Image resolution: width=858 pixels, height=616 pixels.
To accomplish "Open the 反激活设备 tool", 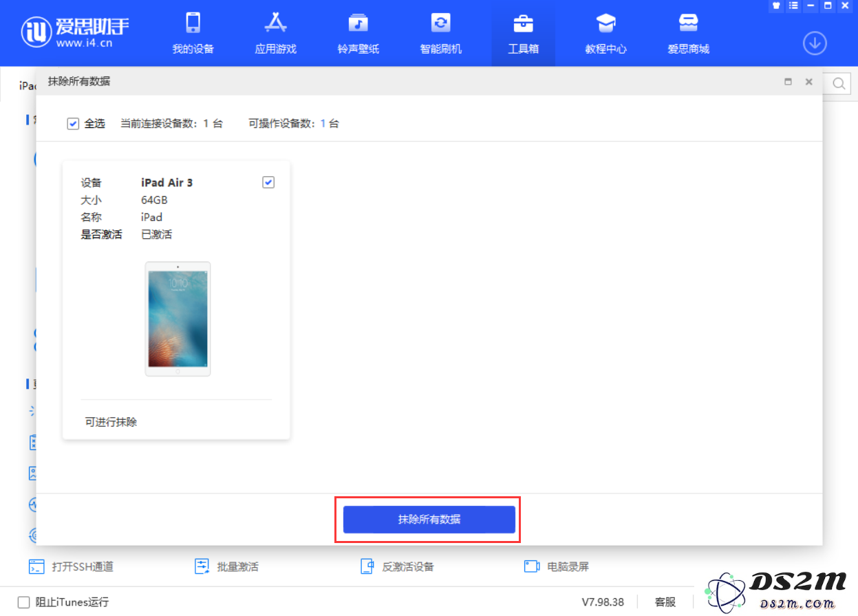I will coord(398,567).
